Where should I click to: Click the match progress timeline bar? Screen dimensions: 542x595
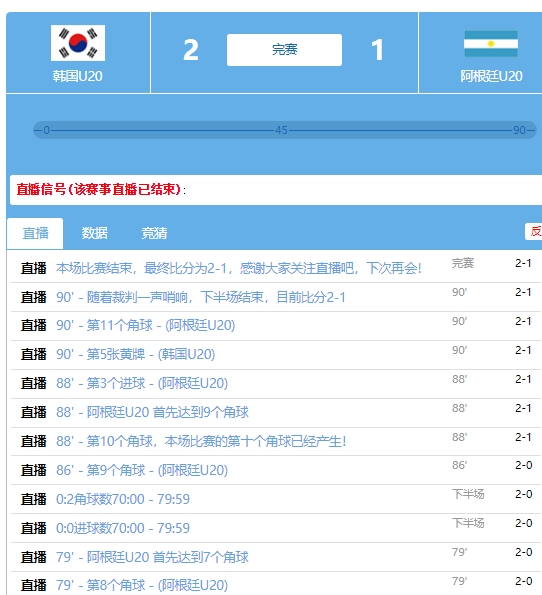pyautogui.click(x=285, y=130)
